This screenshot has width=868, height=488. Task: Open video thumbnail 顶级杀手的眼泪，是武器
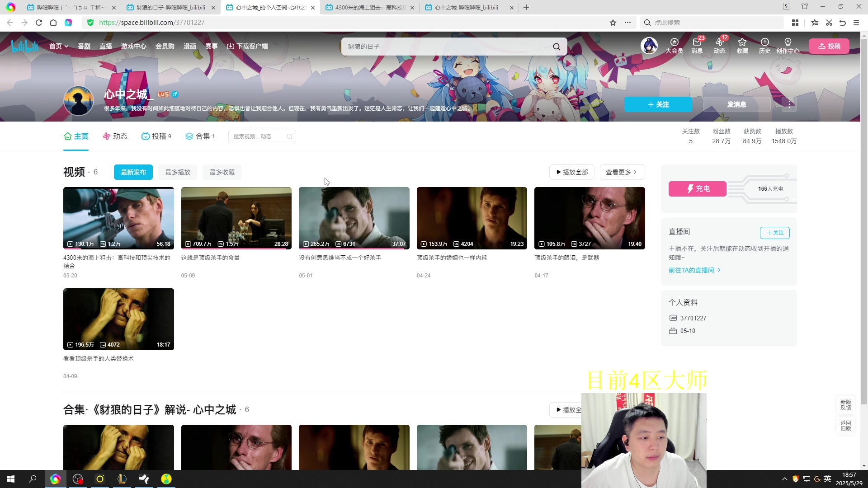[590, 218]
